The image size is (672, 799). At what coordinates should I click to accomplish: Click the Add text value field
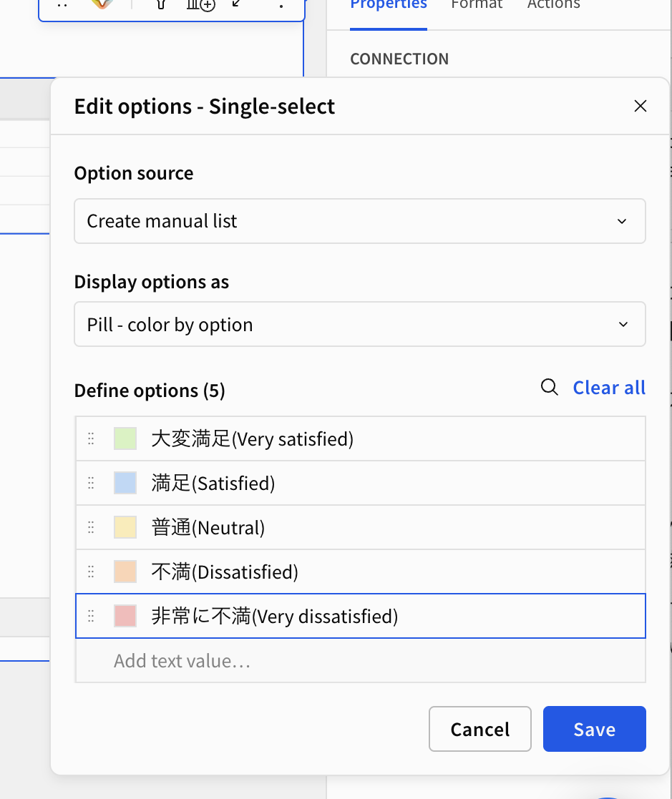click(x=361, y=661)
